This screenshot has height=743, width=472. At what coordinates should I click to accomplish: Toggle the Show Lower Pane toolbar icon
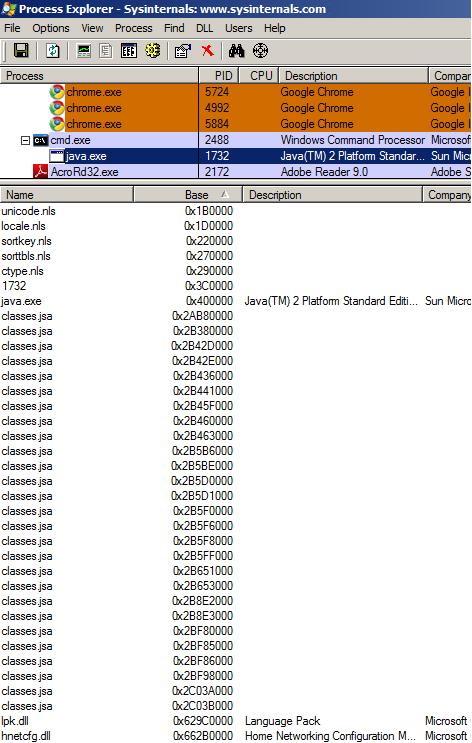point(128,51)
